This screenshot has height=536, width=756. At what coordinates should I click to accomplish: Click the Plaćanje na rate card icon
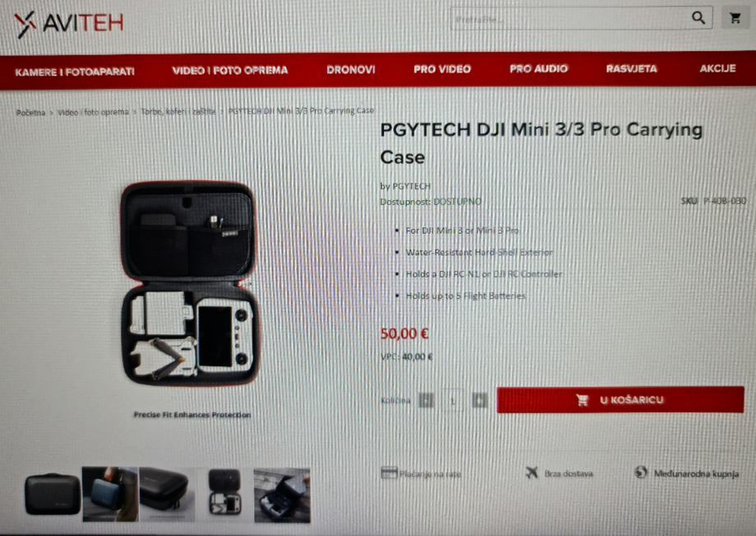coord(388,473)
